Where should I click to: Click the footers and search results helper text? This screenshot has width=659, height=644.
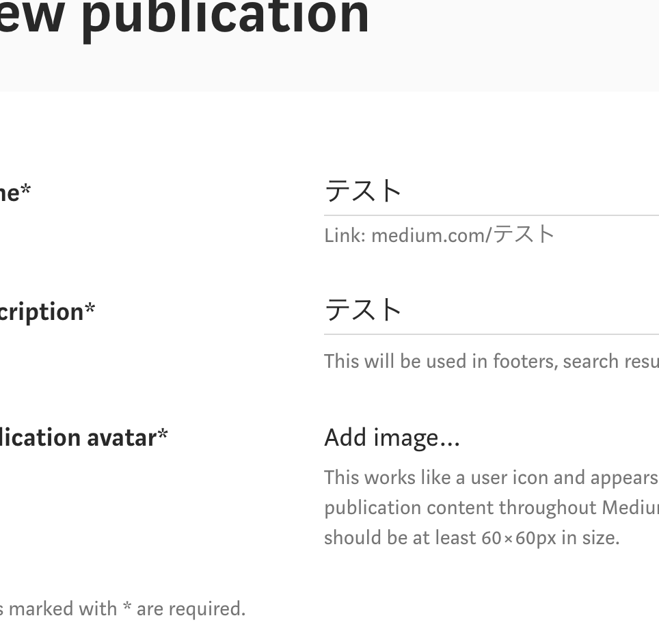pos(492,362)
